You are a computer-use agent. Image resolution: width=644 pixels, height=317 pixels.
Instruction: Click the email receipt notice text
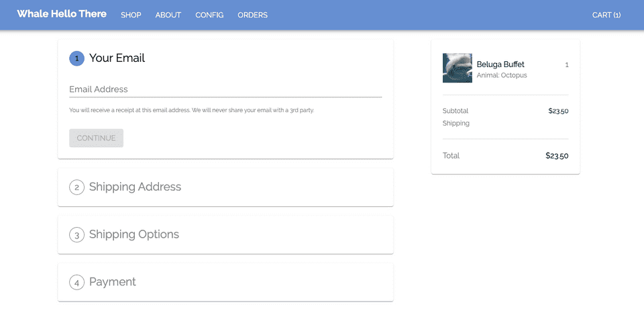pyautogui.click(x=191, y=110)
